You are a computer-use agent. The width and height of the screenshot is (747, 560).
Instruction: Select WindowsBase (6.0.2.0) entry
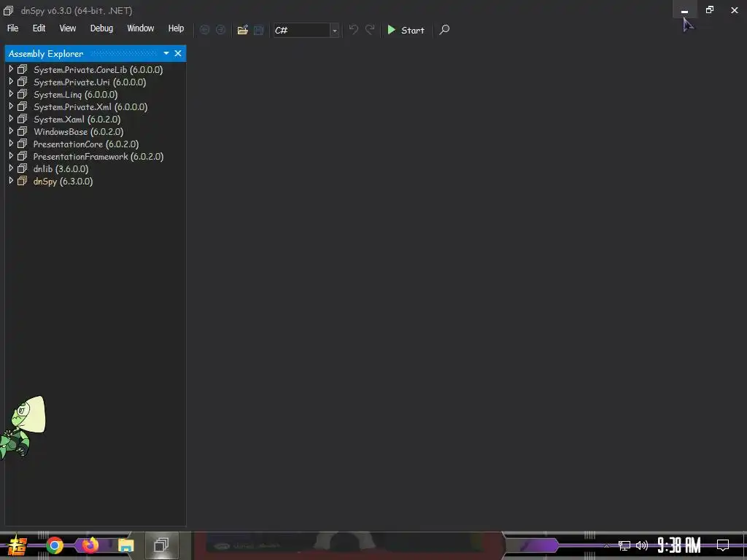click(78, 131)
